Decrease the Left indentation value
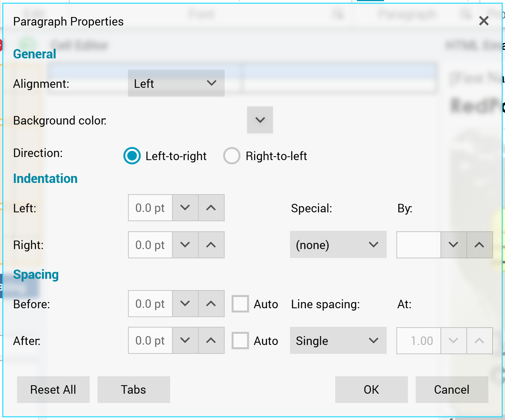Screen dimensions: 505x420 pos(185,208)
